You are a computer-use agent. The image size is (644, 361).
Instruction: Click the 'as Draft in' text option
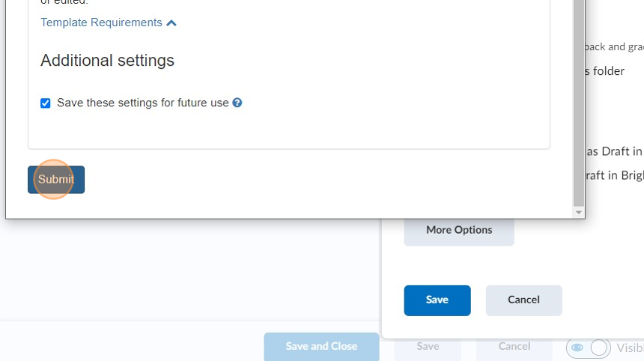click(x=613, y=151)
